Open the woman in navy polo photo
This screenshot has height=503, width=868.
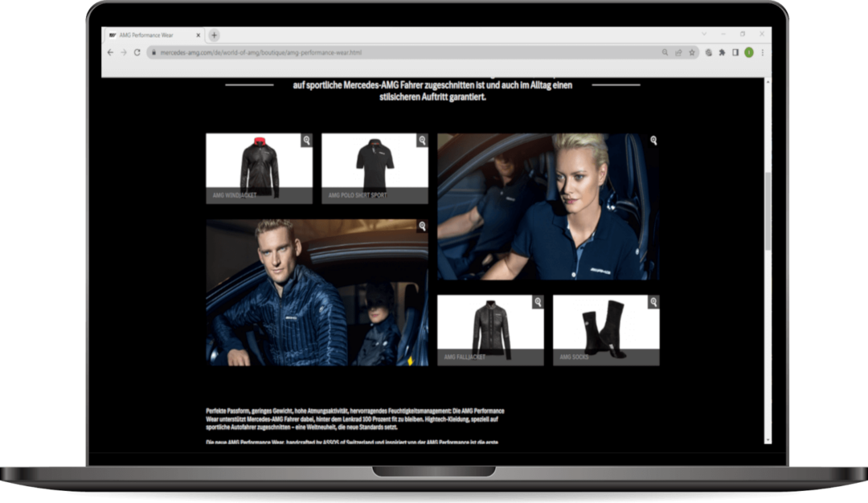coord(548,207)
